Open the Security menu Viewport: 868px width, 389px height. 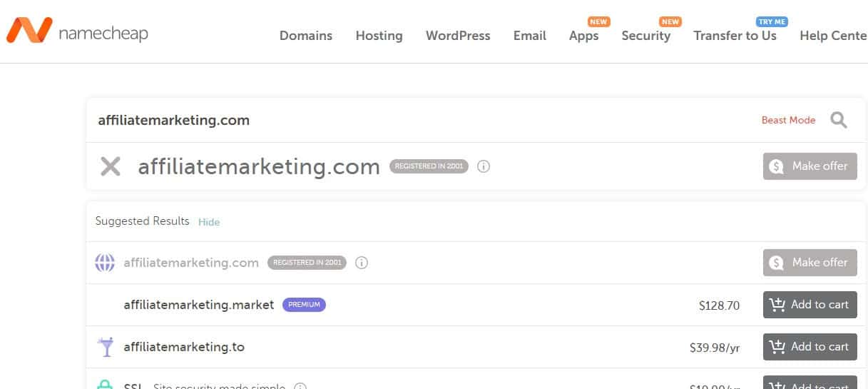645,35
